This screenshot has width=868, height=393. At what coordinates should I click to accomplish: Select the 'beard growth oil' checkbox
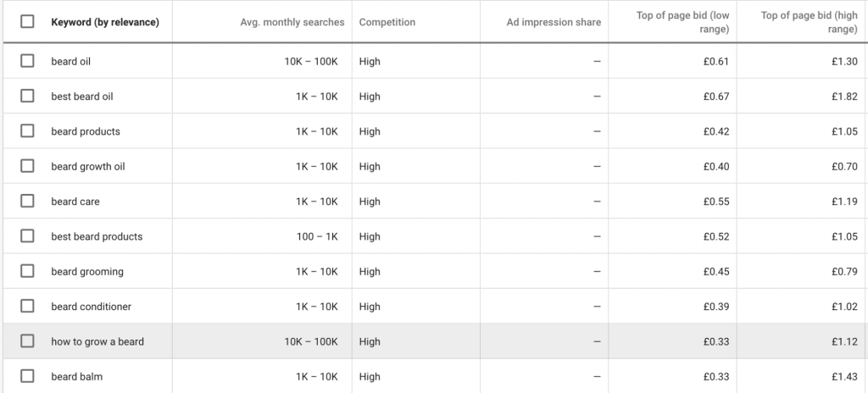27,167
